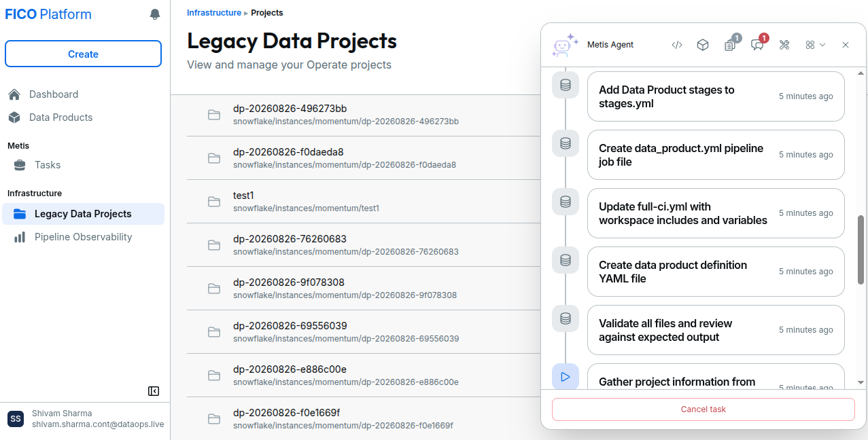The width and height of the screenshot is (868, 440).
Task: Click the Tasks briefcase icon
Action: [x=20, y=165]
